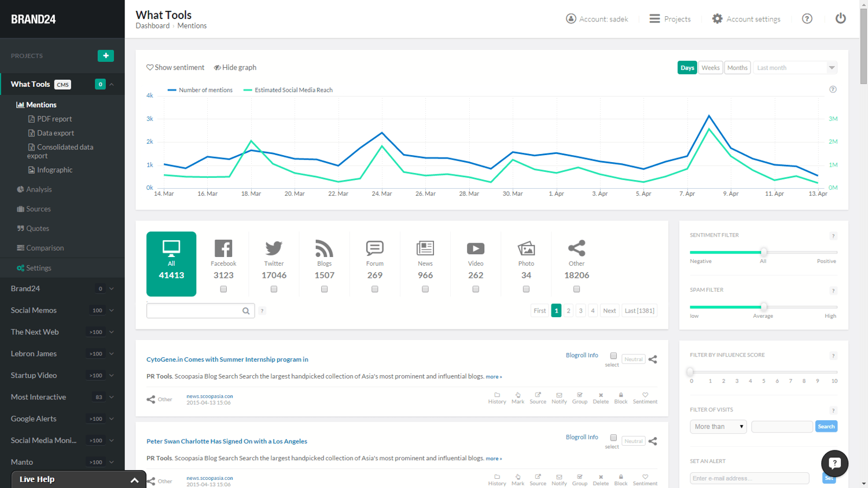Screen dimensions: 868x488
Task: Expand the Lebron James project
Action: point(112,354)
